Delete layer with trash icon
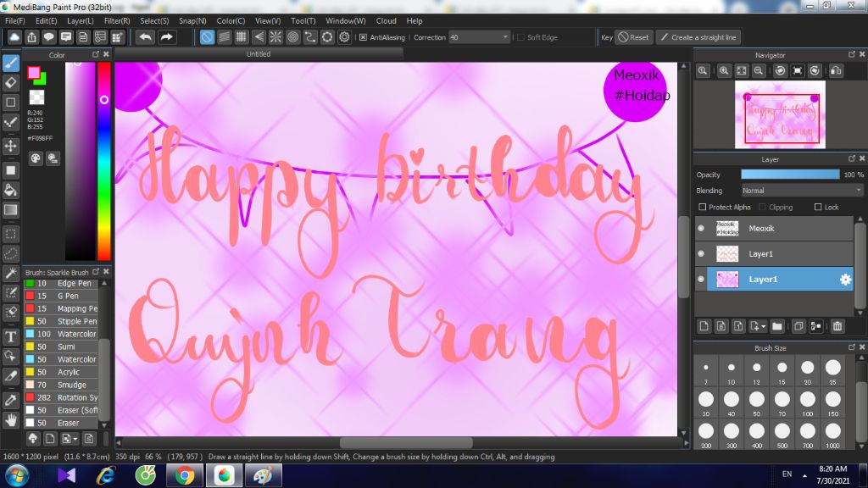 pos(837,326)
